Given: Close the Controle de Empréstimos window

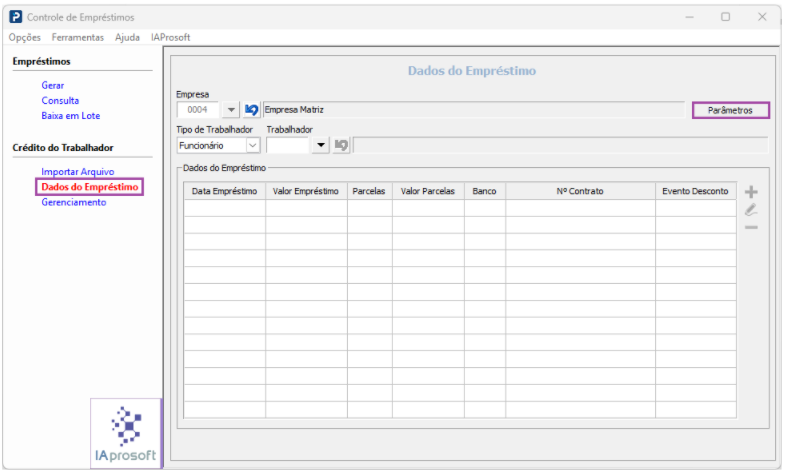Looking at the screenshot, I should tap(762, 17).
